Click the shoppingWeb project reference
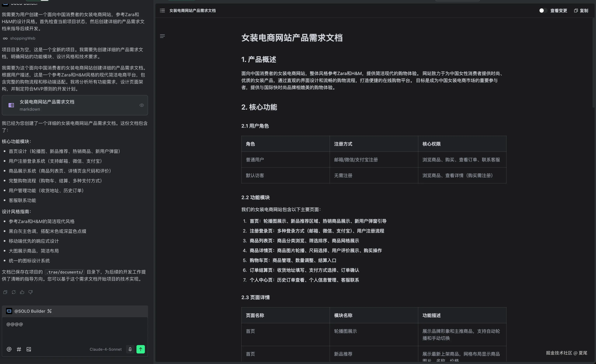596x364 pixels. coord(22,38)
